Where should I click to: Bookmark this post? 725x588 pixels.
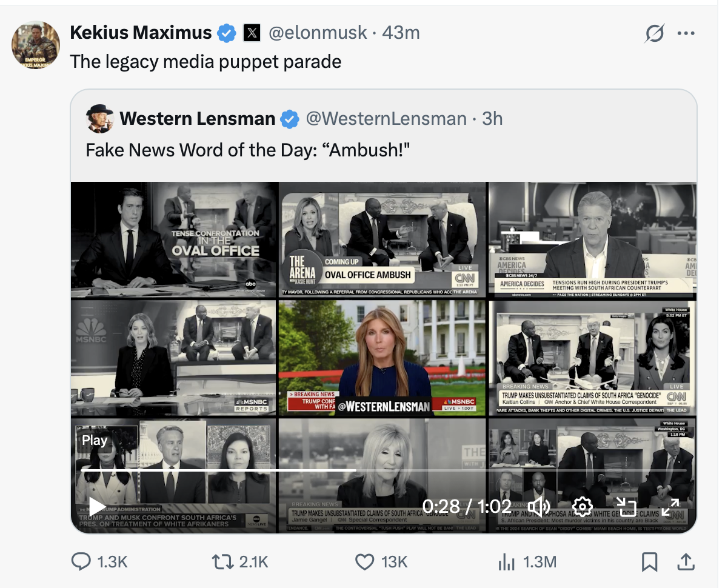coord(649,562)
